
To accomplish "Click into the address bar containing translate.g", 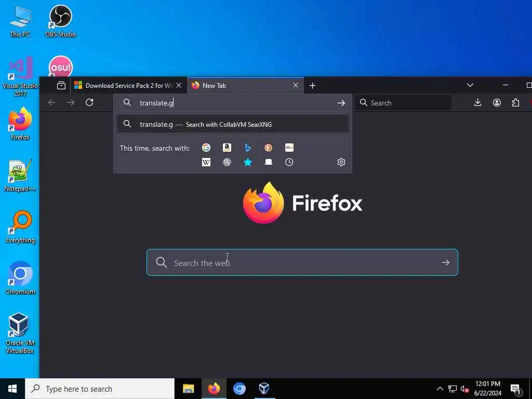I will click(x=232, y=103).
